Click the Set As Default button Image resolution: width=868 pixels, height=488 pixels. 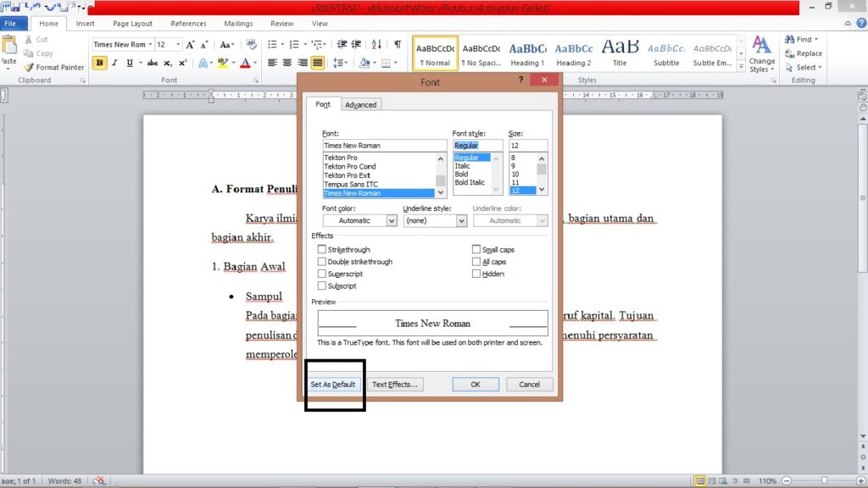[x=332, y=385]
